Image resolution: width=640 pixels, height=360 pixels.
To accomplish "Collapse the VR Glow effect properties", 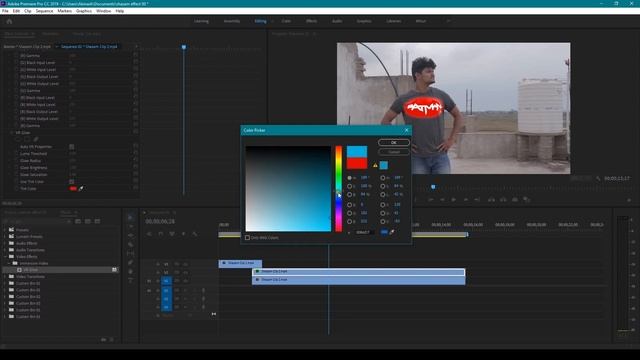I will [x=11, y=133].
